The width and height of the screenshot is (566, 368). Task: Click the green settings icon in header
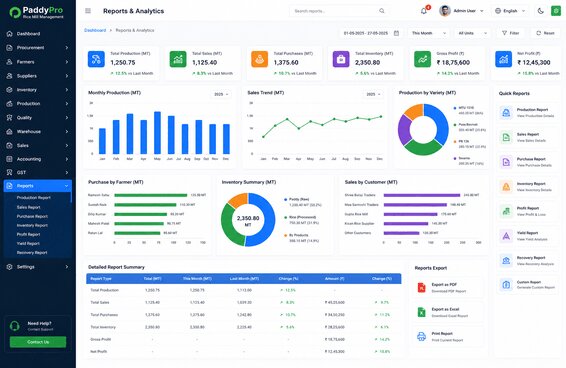point(556,11)
